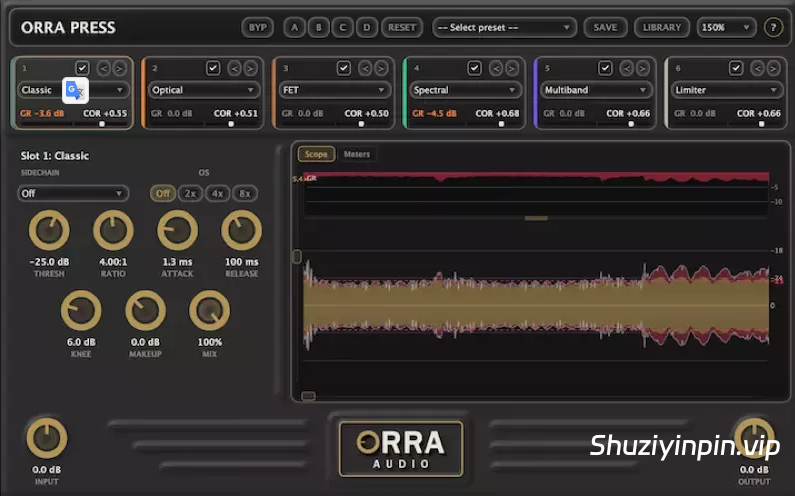
Task: Toggle slot 4 enable checkbox
Action: 475,67
